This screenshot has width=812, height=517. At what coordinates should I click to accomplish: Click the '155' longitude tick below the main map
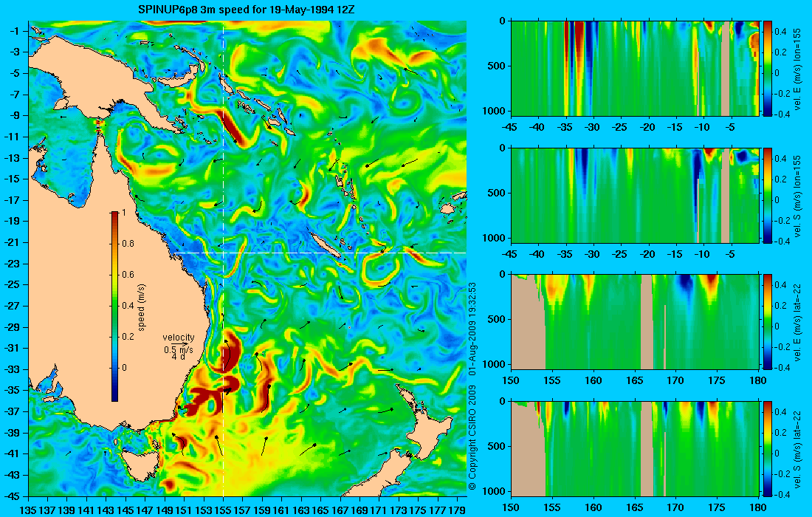[223, 510]
